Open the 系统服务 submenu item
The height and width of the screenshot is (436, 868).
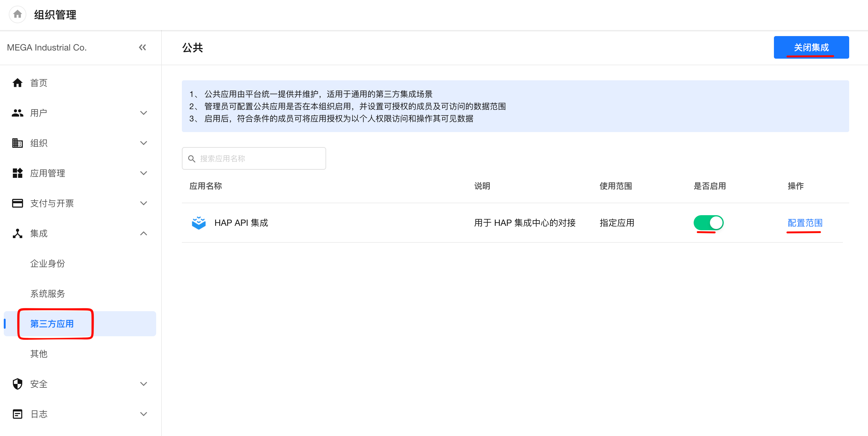coord(48,294)
